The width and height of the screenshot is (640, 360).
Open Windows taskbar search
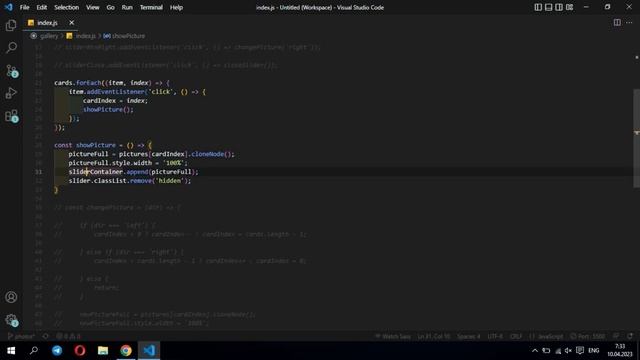pyautogui.click(x=34, y=351)
